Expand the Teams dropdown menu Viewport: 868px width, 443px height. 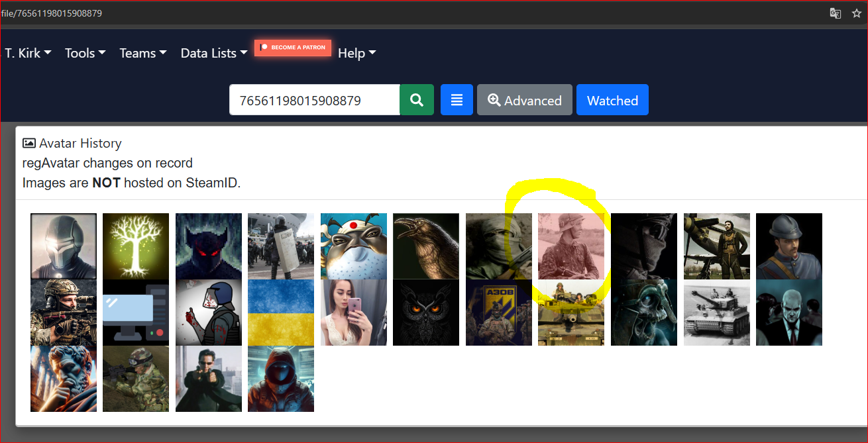[x=142, y=53]
